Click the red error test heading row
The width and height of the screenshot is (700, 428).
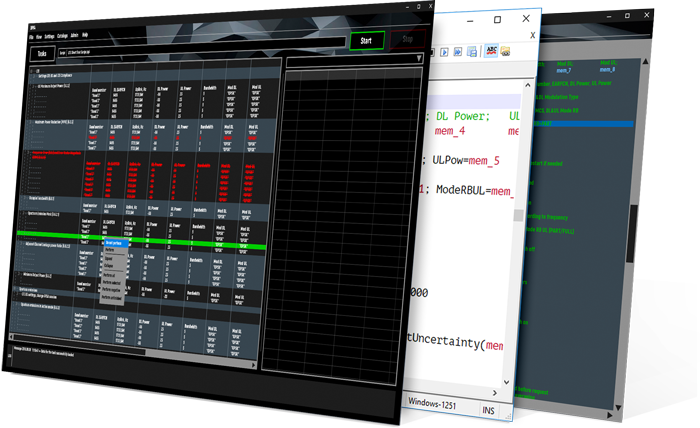coord(56,155)
